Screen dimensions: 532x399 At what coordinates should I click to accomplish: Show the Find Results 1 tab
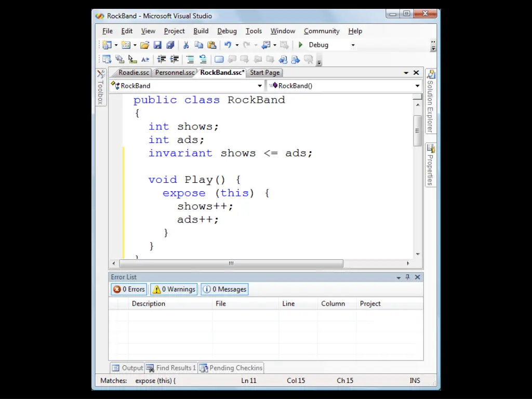click(171, 368)
